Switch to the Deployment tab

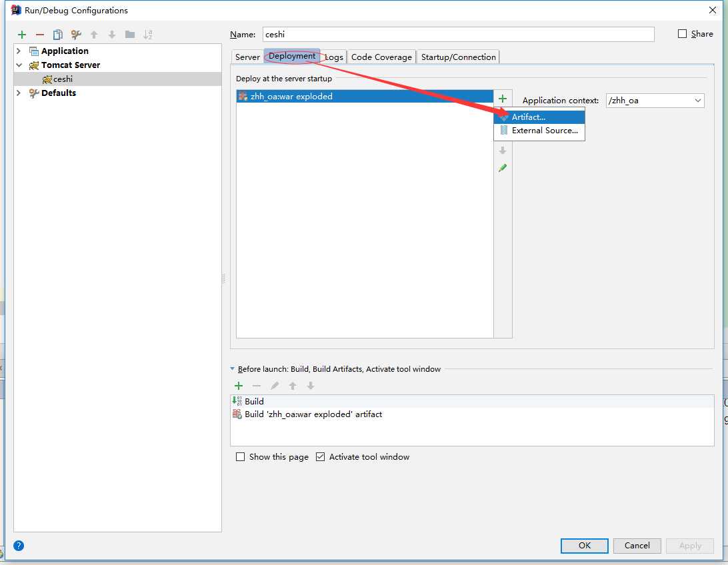pos(291,56)
